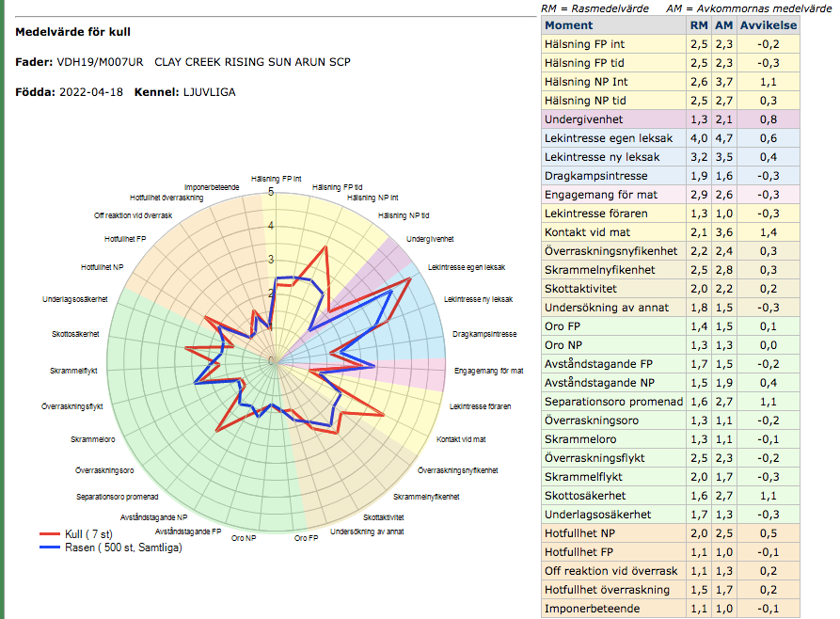The height and width of the screenshot is (619, 840).
Task: Click the Medelvärde för kull heading
Action: click(73, 31)
